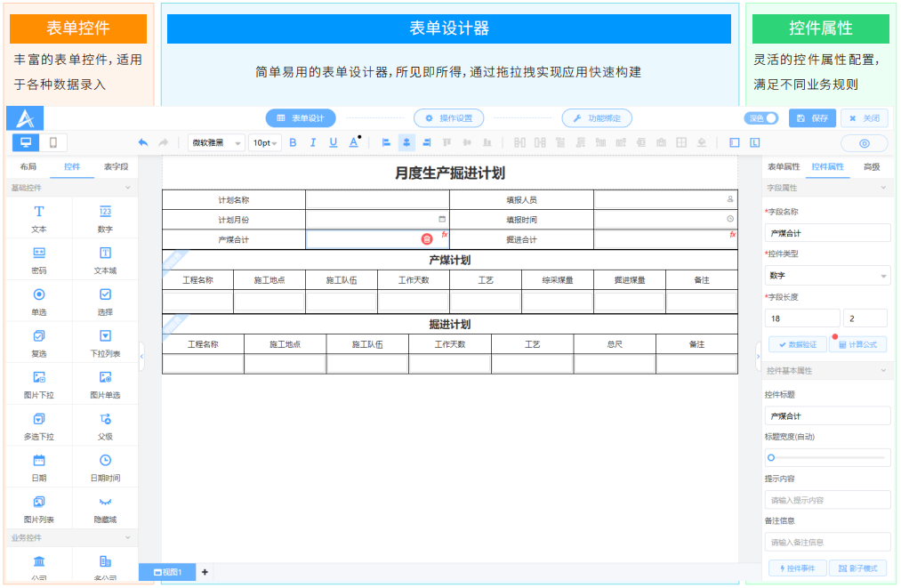This screenshot has height=588, width=901.
Task: Click the undo arrow in the toolbar
Action: pos(143,142)
